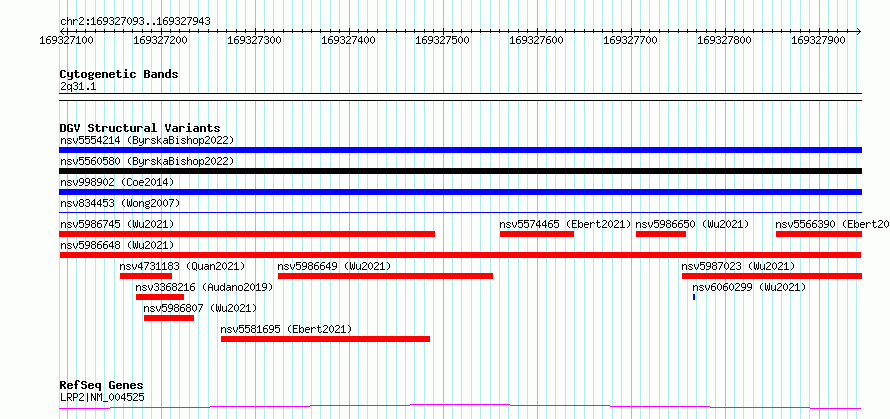Click the red bar of nsv3368216

160,297
